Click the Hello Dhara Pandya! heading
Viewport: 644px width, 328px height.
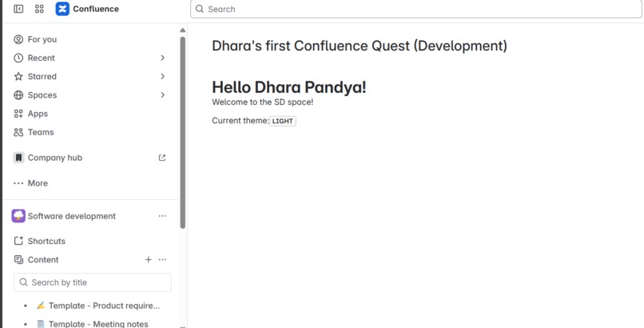coord(288,87)
